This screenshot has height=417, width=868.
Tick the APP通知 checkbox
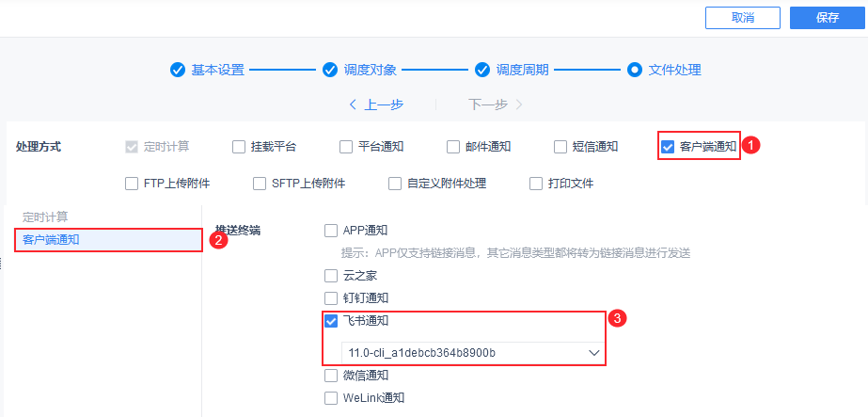(331, 231)
